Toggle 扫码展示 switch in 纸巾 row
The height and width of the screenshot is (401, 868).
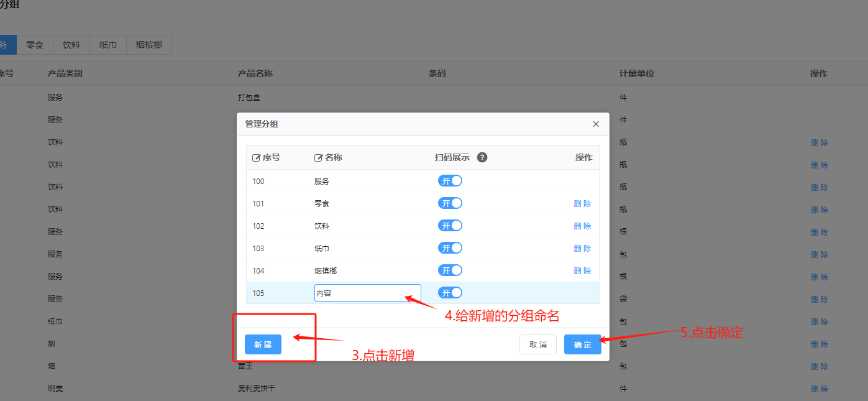pos(450,248)
